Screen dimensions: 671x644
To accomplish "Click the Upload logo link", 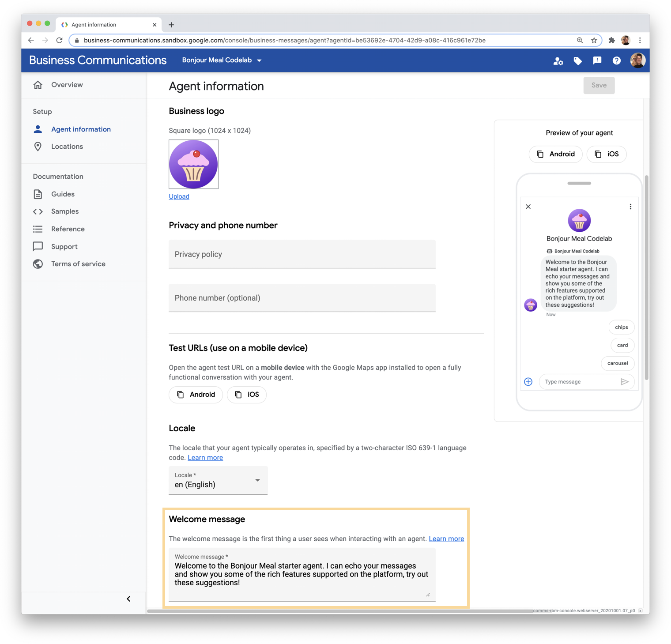I will tap(179, 196).
